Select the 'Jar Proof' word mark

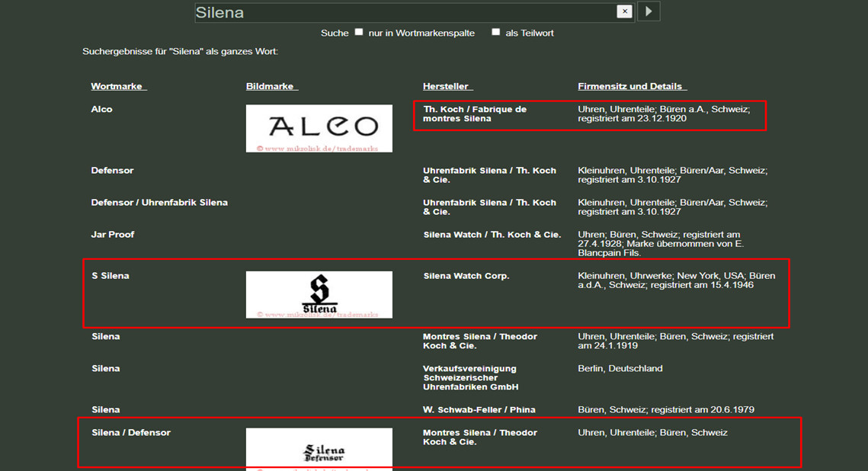click(113, 235)
